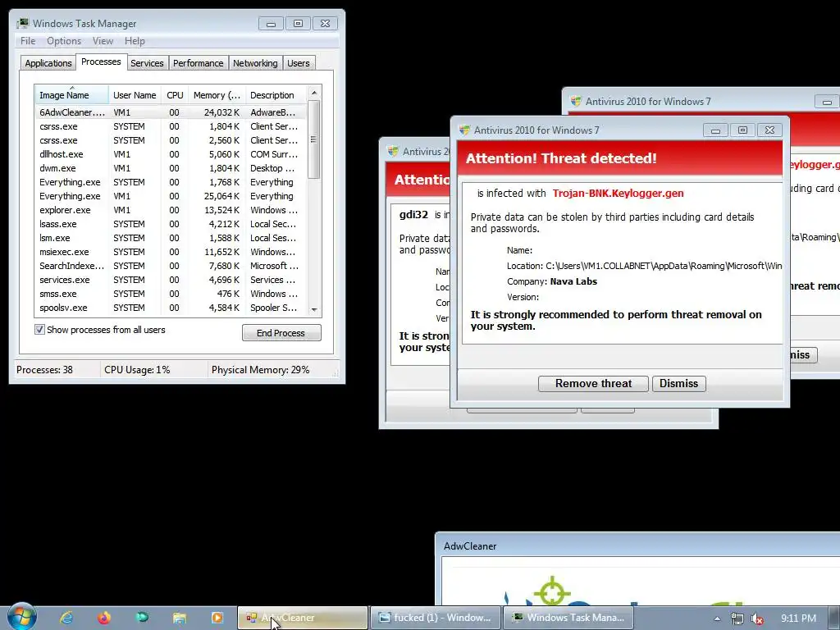Sort processes by Memory column
This screenshot has height=630, width=840.
click(217, 95)
